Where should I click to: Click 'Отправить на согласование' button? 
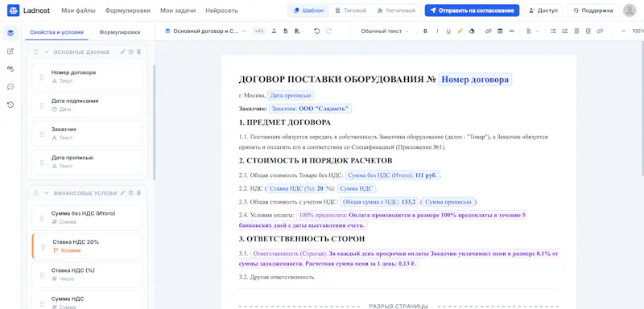472,10
